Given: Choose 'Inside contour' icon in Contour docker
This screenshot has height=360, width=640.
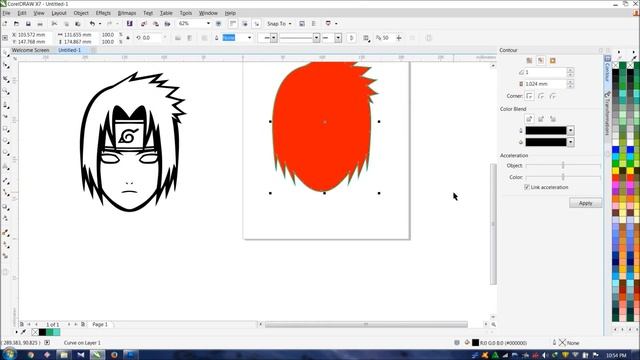Looking at the screenshot, I should click(x=541, y=60).
